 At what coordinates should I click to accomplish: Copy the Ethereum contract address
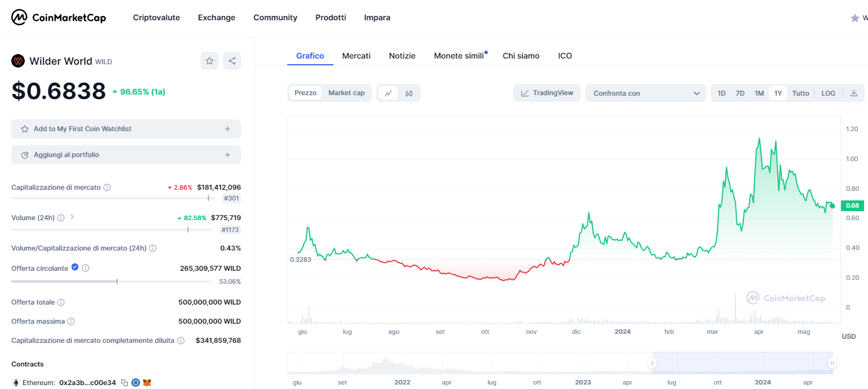pos(124,383)
